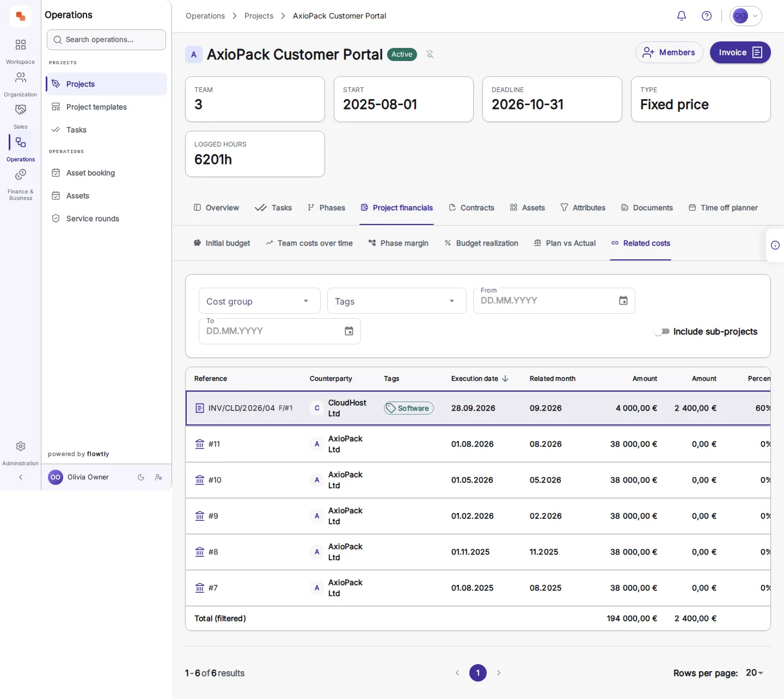
Task: Open the user avatar menu in the header
Action: coord(745,16)
